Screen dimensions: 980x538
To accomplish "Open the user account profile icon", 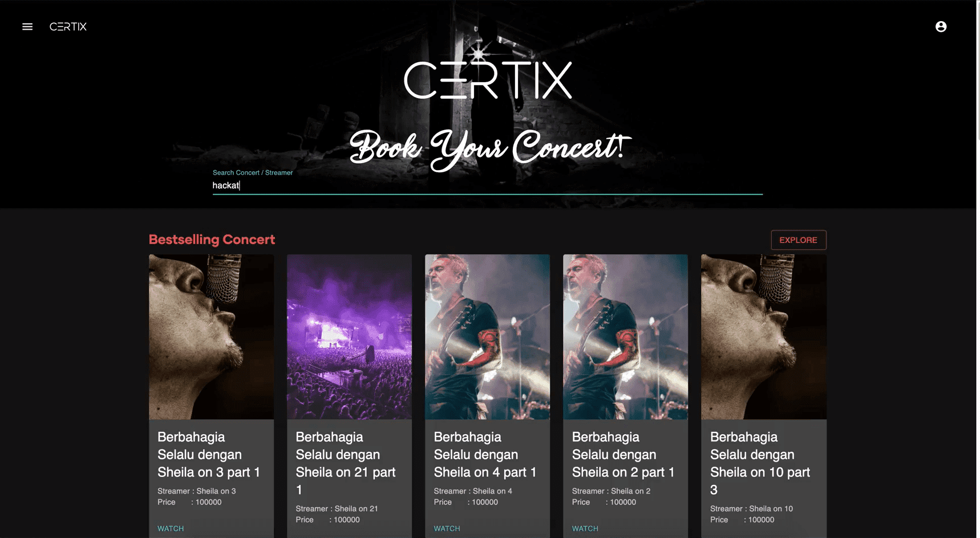I will click(x=941, y=27).
